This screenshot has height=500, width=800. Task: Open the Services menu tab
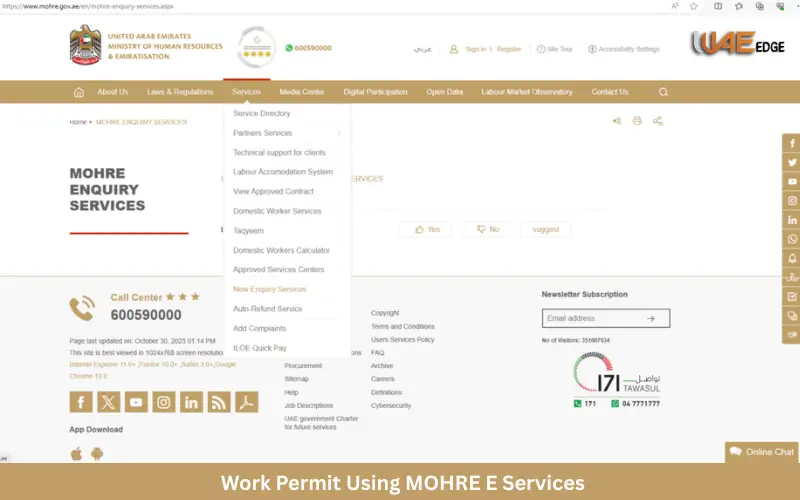click(x=246, y=92)
